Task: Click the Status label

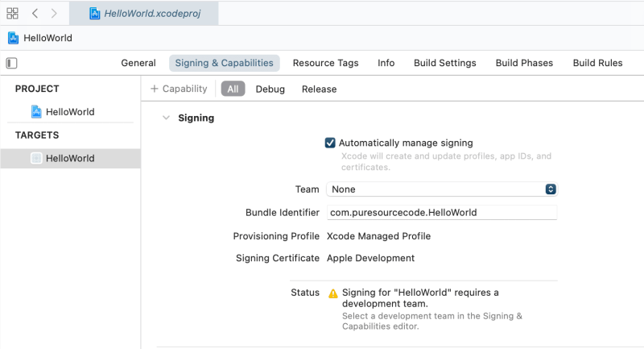Action: click(305, 293)
